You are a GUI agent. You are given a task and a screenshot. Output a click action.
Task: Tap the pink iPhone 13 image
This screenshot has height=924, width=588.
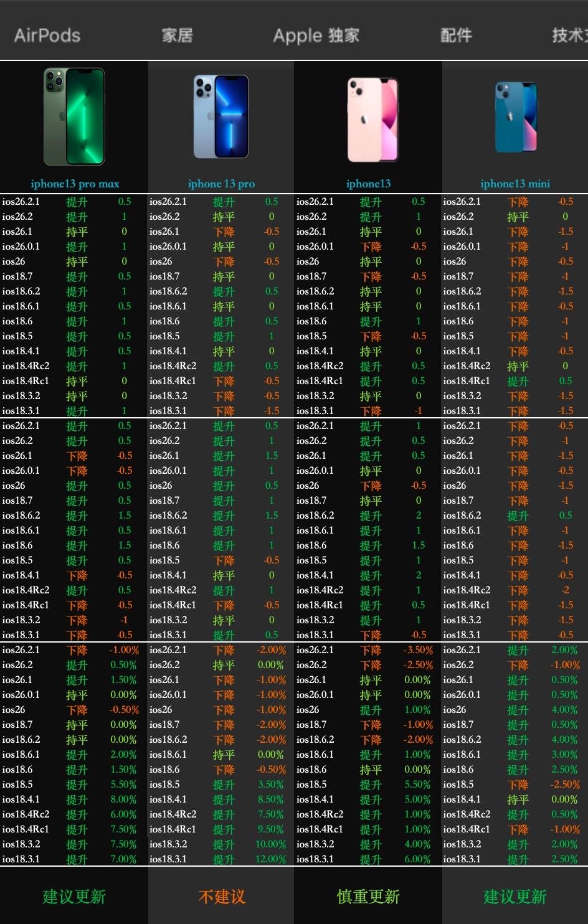click(372, 120)
